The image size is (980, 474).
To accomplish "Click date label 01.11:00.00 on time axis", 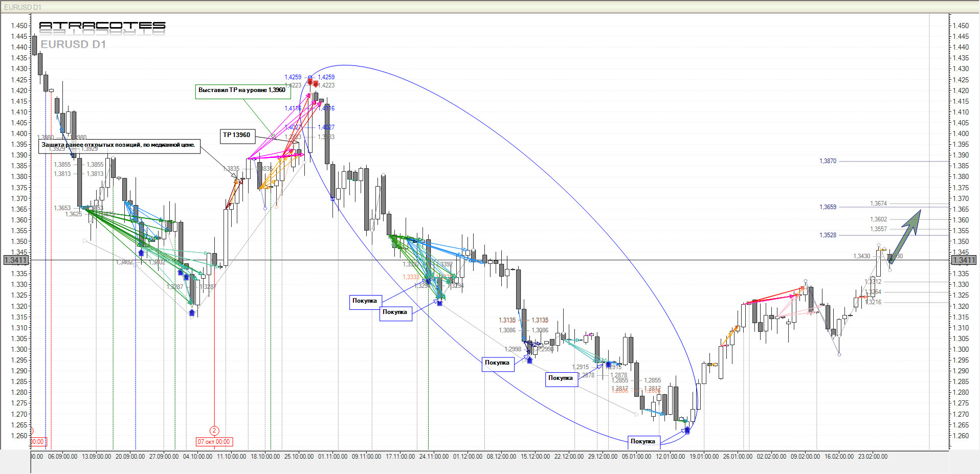I will [332, 457].
